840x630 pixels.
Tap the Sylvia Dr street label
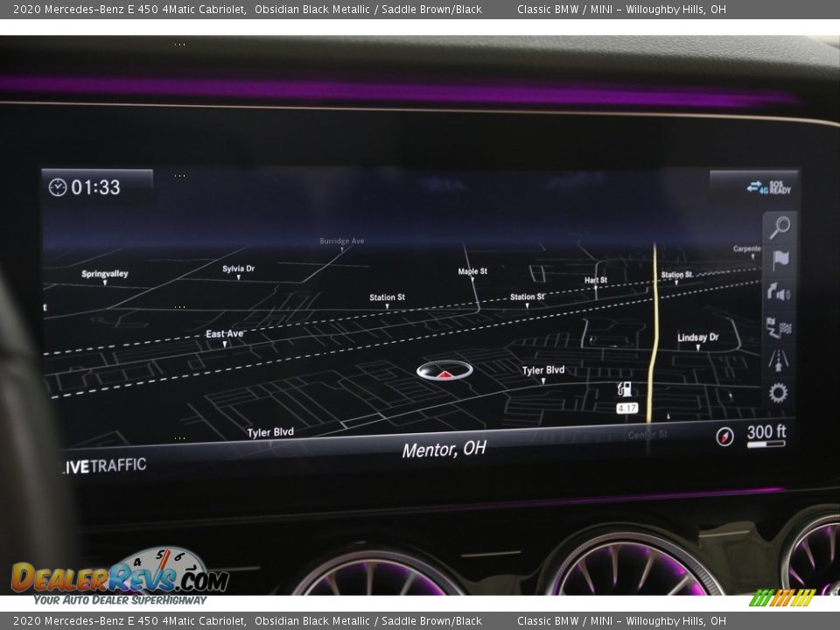[x=238, y=269]
